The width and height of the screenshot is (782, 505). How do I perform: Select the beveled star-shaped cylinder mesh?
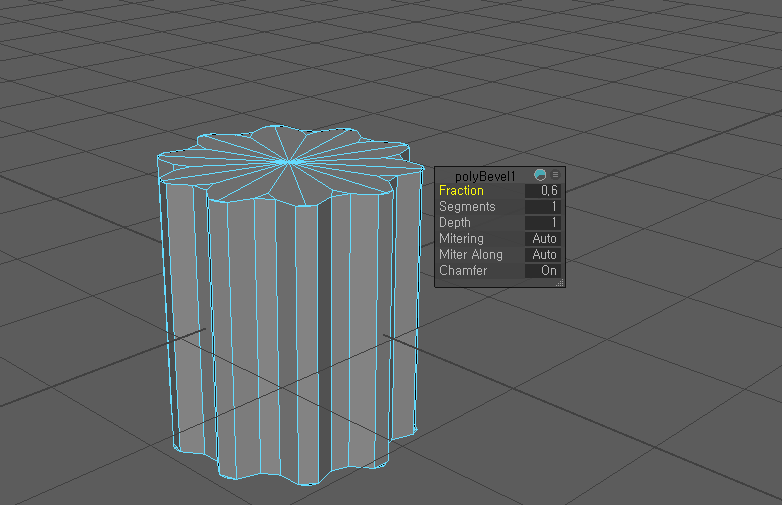[290, 304]
